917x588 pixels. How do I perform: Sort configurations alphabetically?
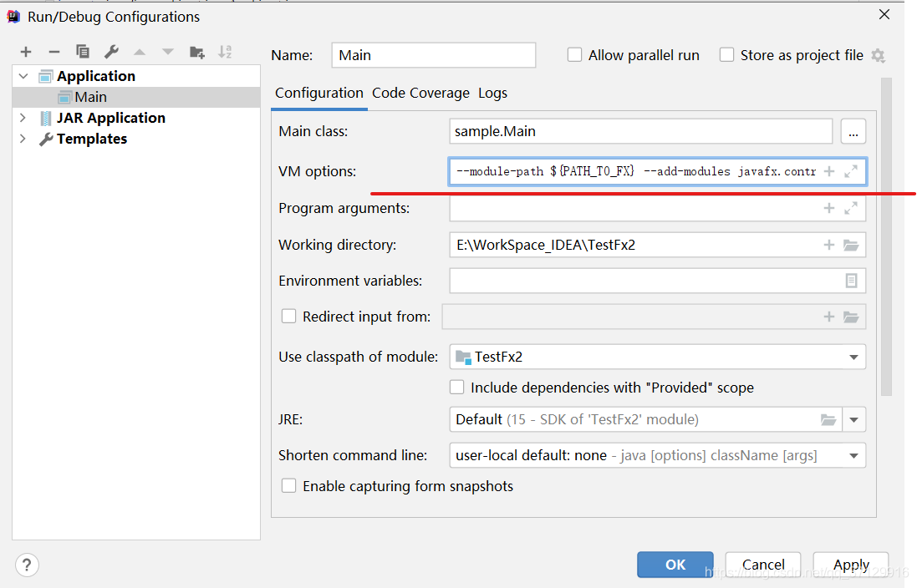[x=224, y=52]
